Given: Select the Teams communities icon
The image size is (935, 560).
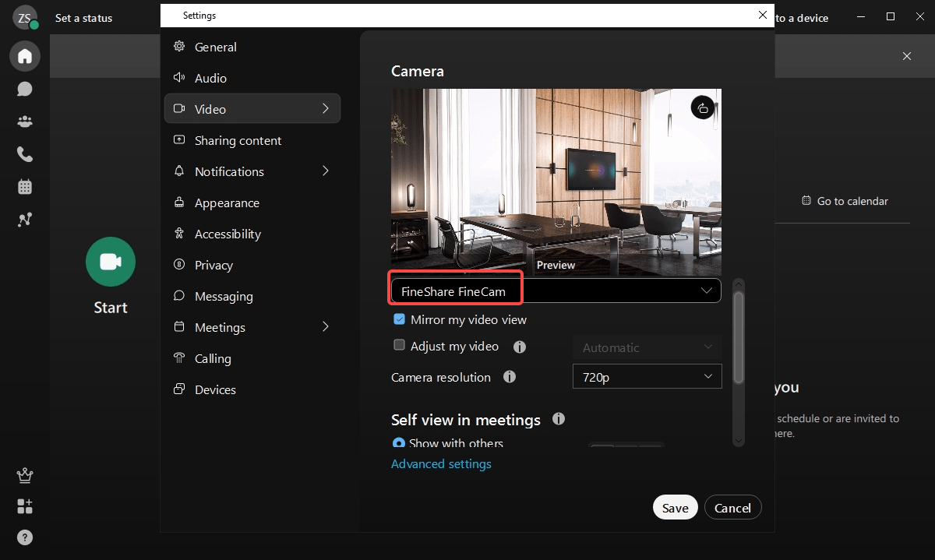Looking at the screenshot, I should pos(24,122).
